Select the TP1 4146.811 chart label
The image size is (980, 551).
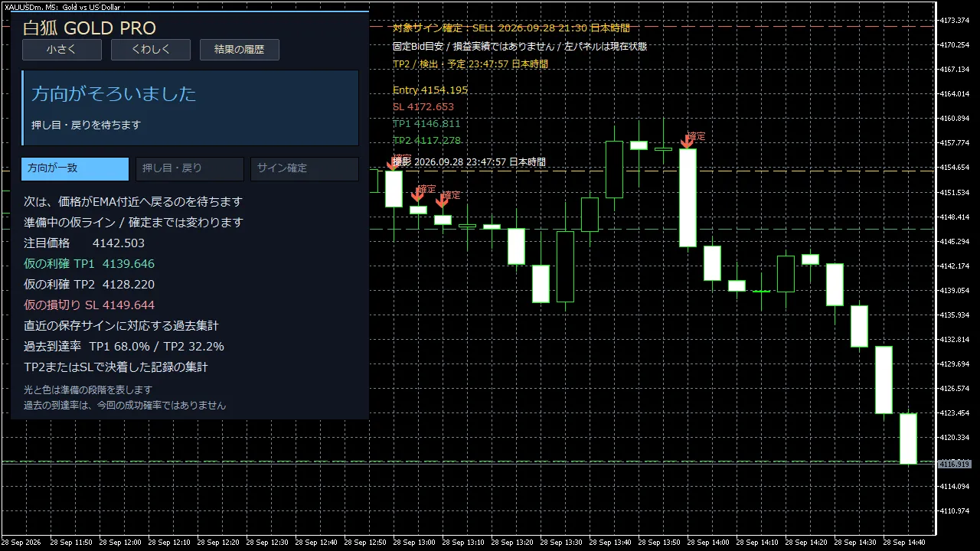(x=426, y=124)
